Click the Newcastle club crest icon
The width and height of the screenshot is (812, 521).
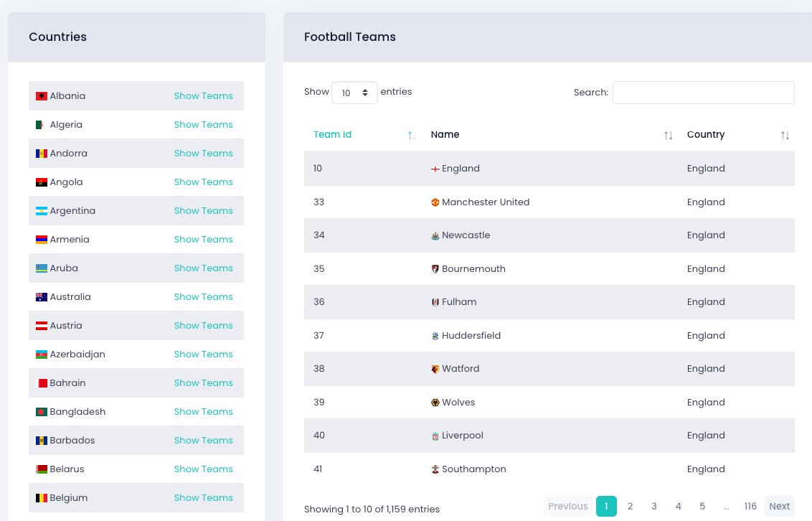click(435, 235)
